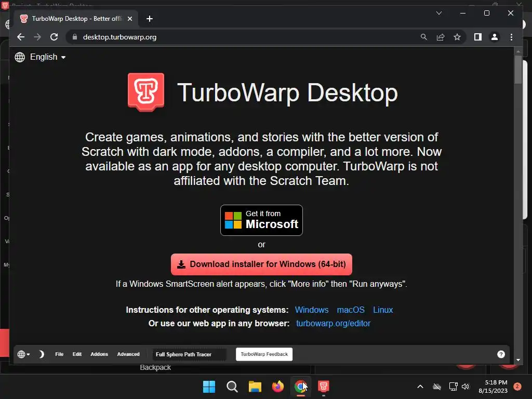Click the Chrome taskbar icon
The image size is (532, 399).
click(x=301, y=387)
